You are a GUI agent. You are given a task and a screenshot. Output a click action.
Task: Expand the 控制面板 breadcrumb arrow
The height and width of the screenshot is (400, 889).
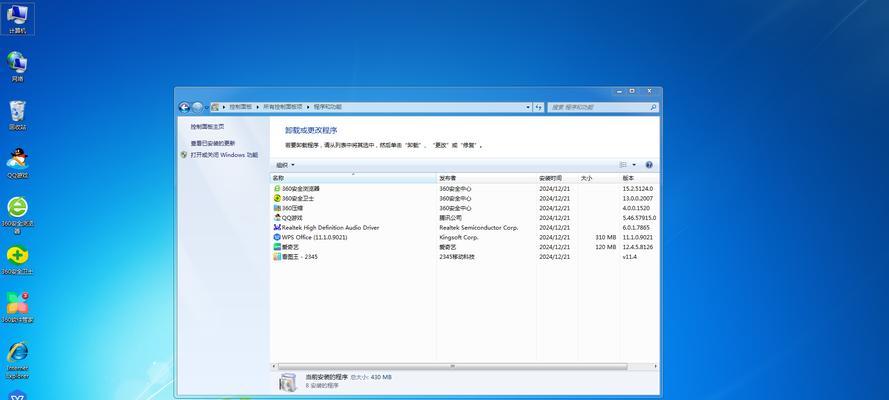tap(257, 107)
